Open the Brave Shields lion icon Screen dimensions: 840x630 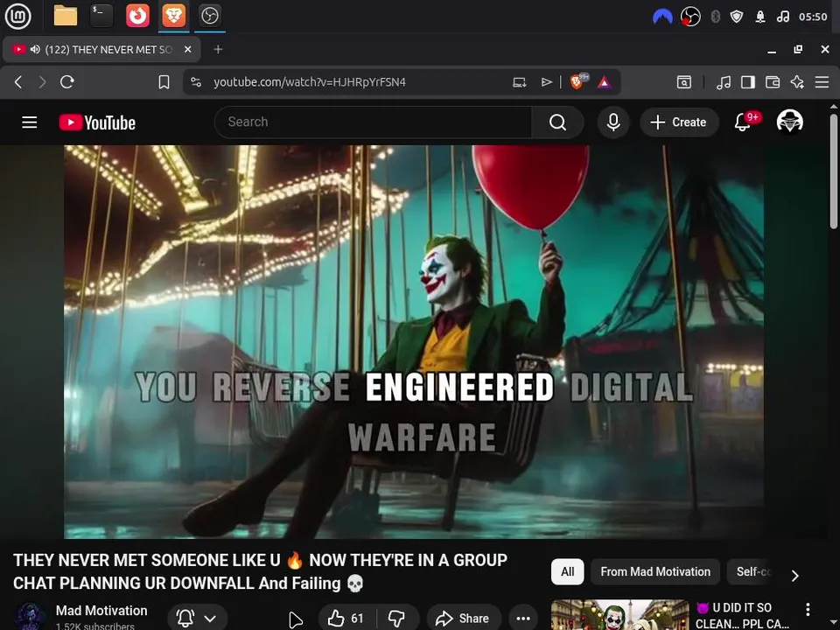[577, 82]
